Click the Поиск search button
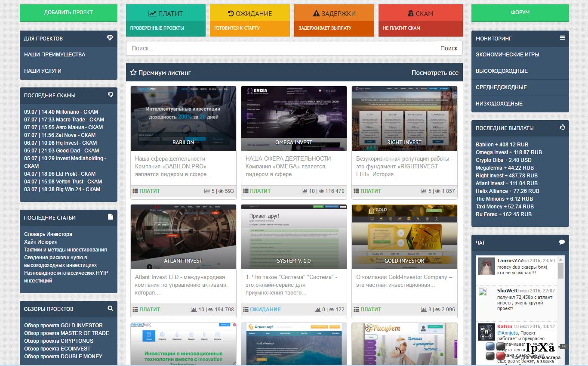 tap(449, 48)
